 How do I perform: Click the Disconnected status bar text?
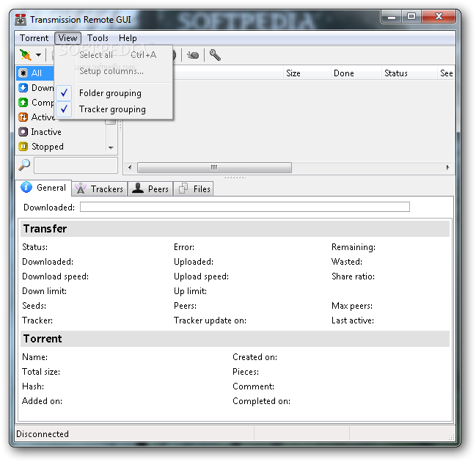coord(43,434)
